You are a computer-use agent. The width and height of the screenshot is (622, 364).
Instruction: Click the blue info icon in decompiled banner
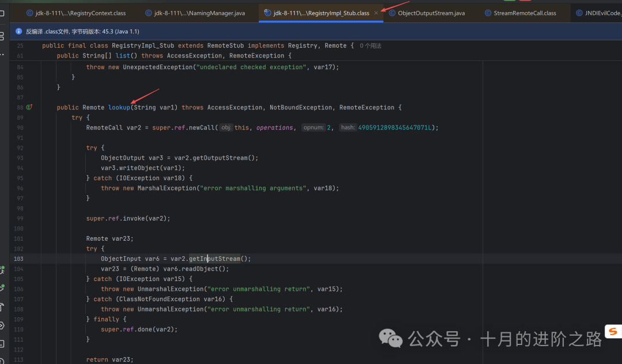point(18,31)
